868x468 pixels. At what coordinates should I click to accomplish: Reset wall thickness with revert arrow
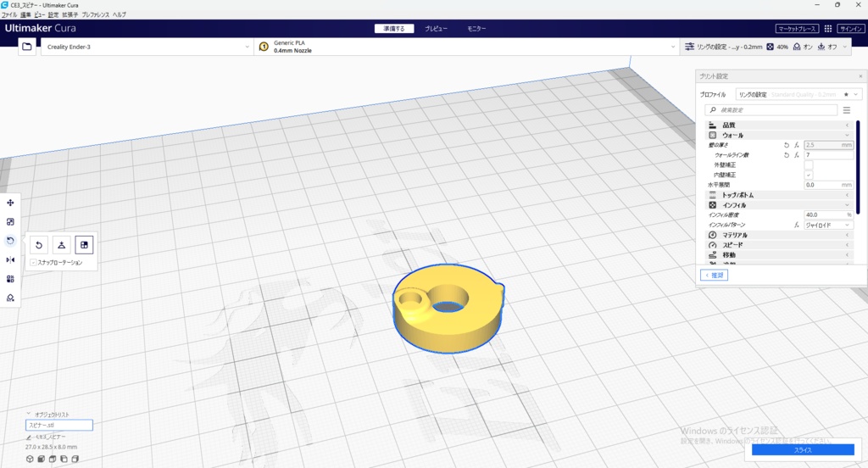pos(786,145)
